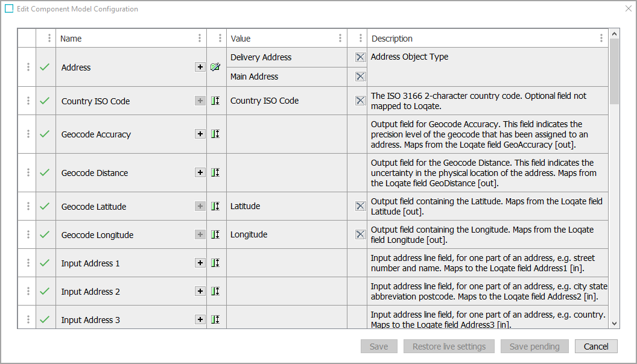Click the column icon for Country ISO Code
637x364 pixels.
(x=215, y=101)
